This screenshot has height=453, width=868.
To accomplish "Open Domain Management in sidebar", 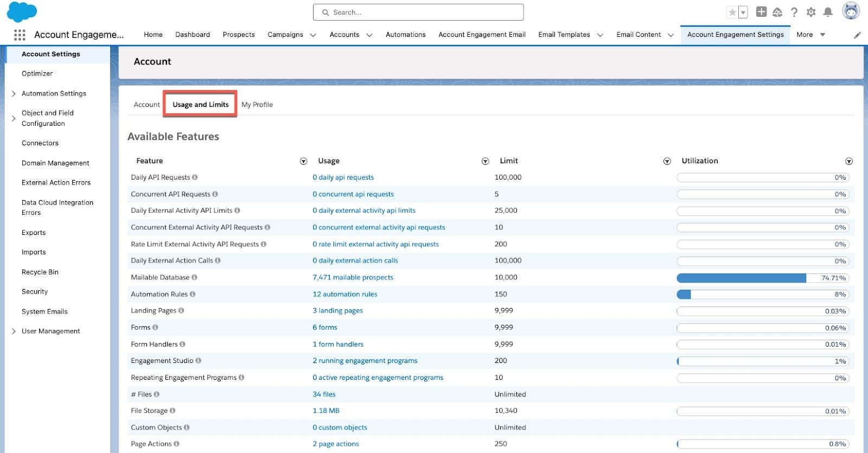I will pyautogui.click(x=55, y=163).
